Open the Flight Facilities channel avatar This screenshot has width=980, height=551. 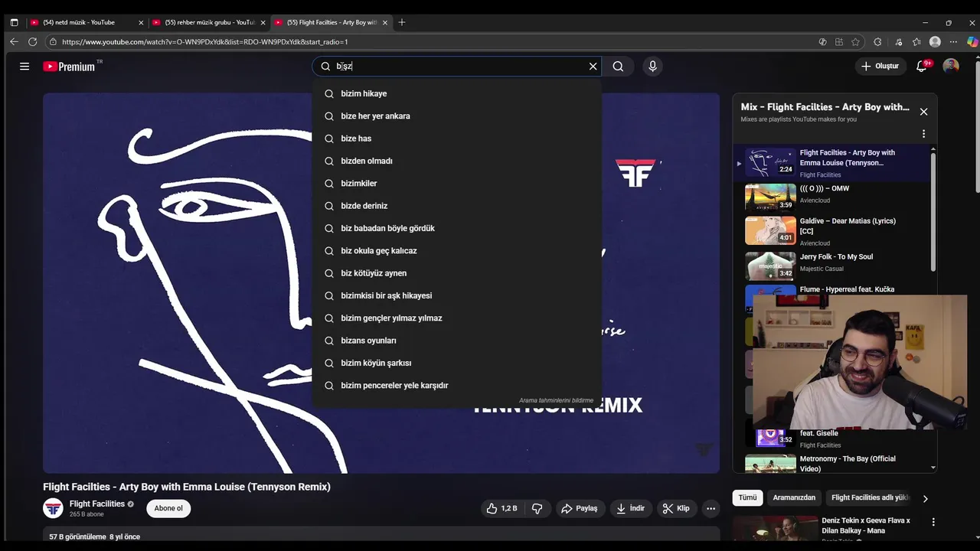(53, 508)
